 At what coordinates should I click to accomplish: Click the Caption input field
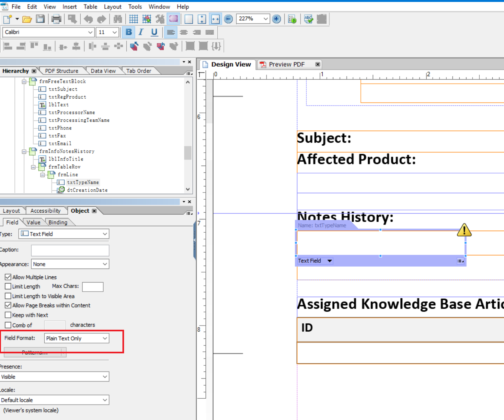pos(70,250)
